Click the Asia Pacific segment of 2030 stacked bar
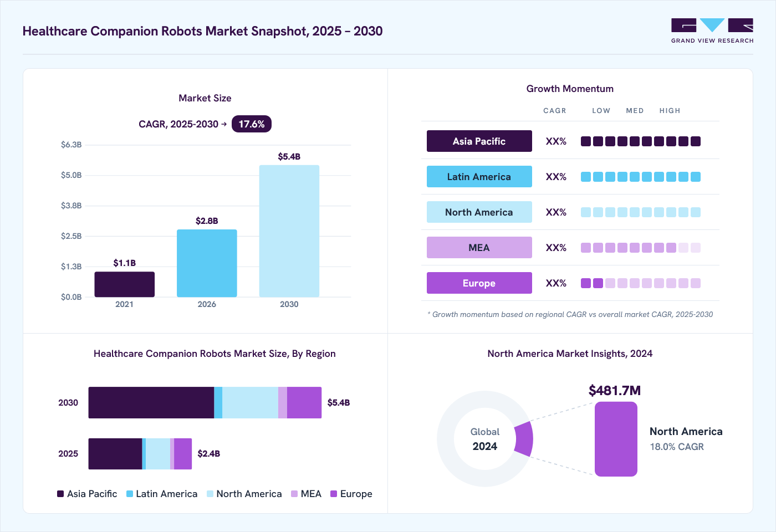776x532 pixels. coord(151,402)
